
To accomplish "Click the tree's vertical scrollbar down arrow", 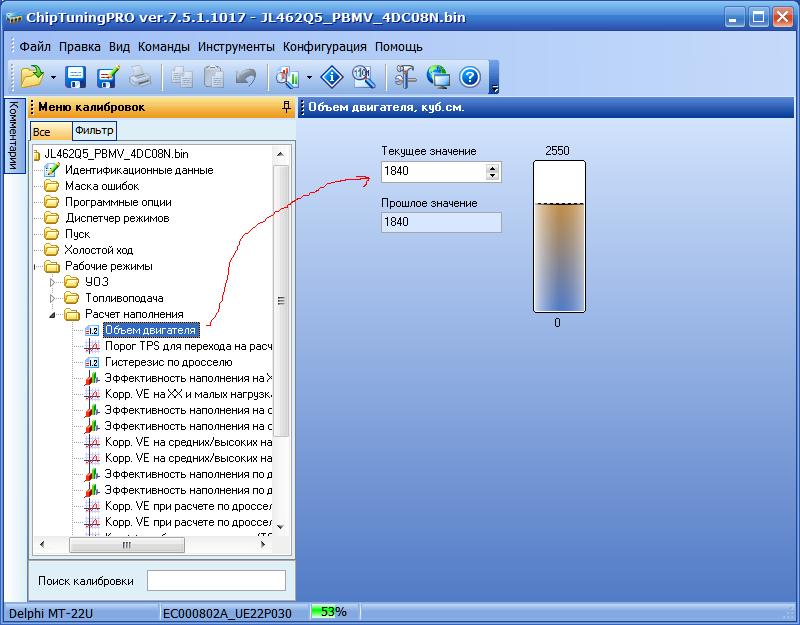I will click(280, 526).
